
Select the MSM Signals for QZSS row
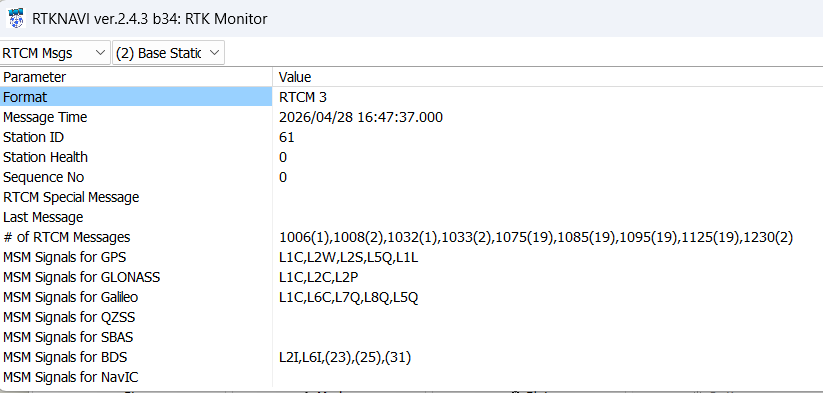click(x=69, y=317)
